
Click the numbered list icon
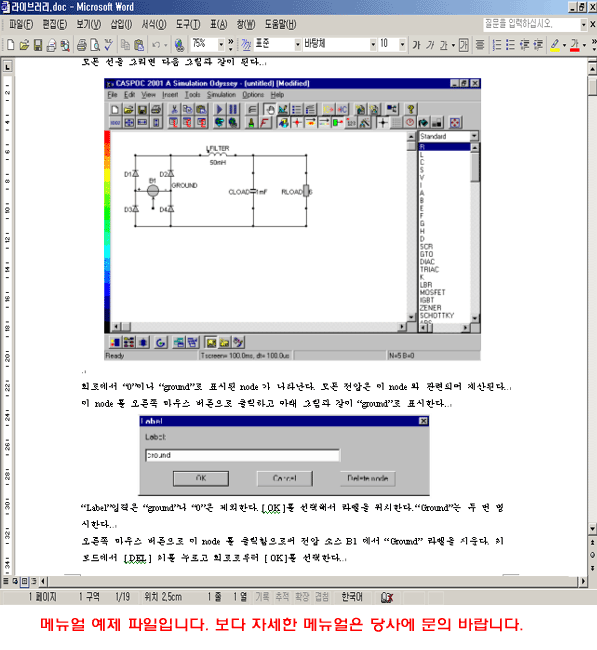coord(497,44)
